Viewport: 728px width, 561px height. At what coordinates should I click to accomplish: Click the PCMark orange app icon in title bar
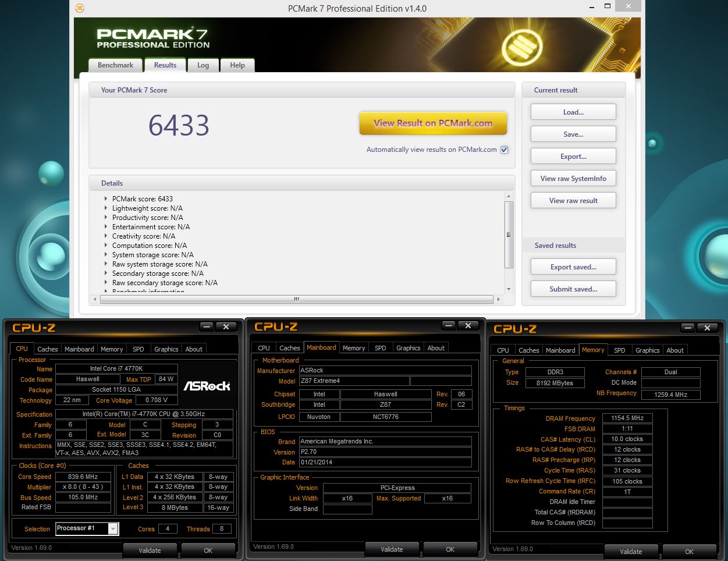click(80, 8)
